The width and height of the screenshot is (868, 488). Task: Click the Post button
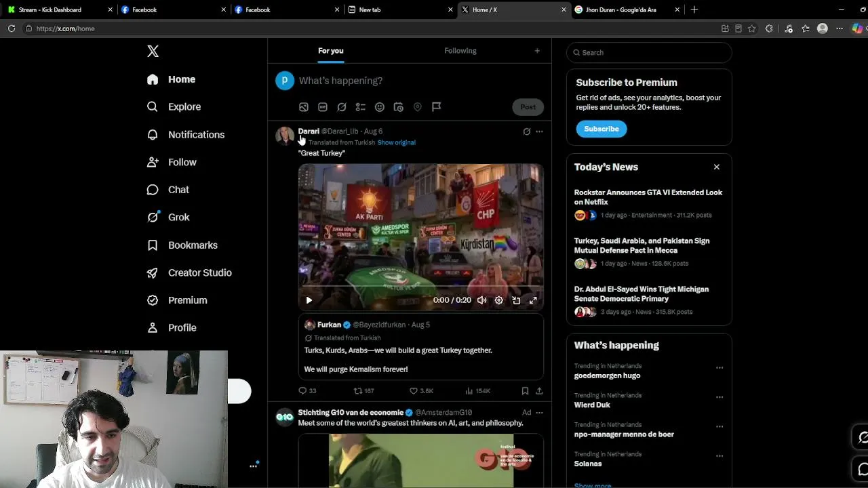(528, 107)
